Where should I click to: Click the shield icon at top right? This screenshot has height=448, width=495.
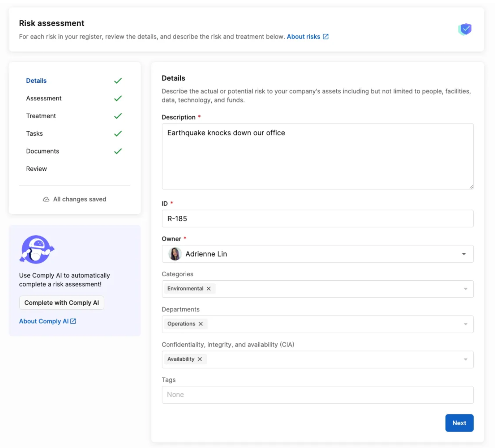pos(465,29)
